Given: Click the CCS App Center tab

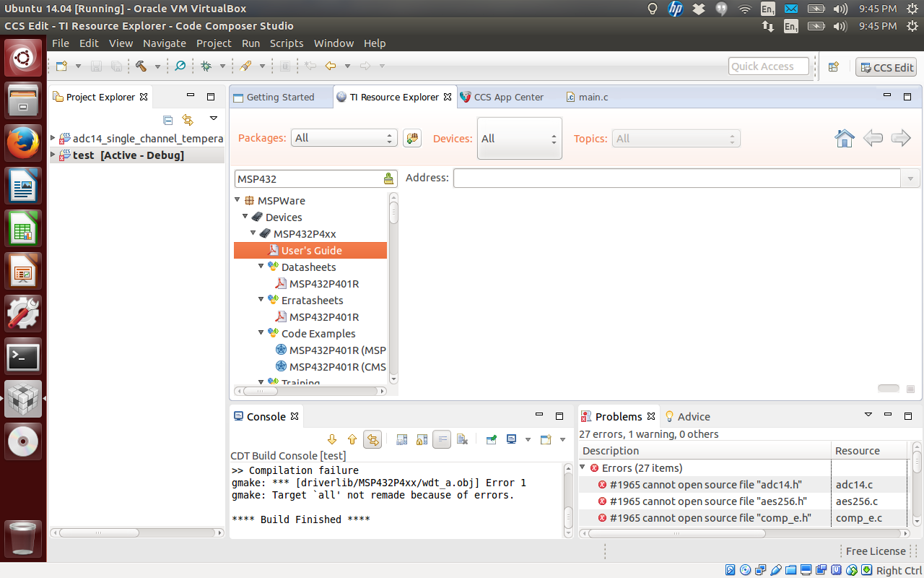Looking at the screenshot, I should [x=508, y=97].
